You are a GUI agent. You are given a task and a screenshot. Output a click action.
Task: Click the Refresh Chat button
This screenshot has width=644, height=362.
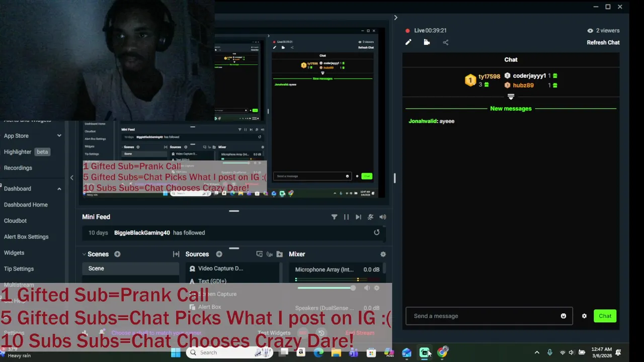603,42
